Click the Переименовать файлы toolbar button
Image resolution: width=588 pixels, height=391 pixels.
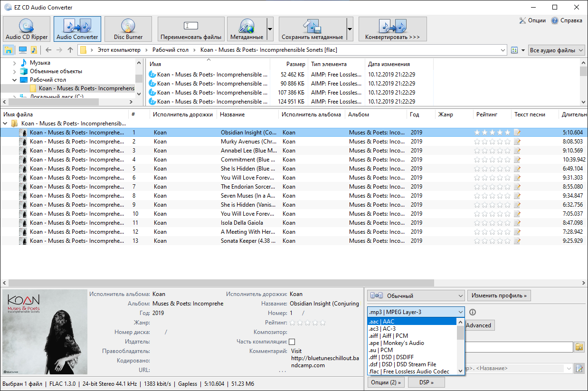click(x=191, y=29)
